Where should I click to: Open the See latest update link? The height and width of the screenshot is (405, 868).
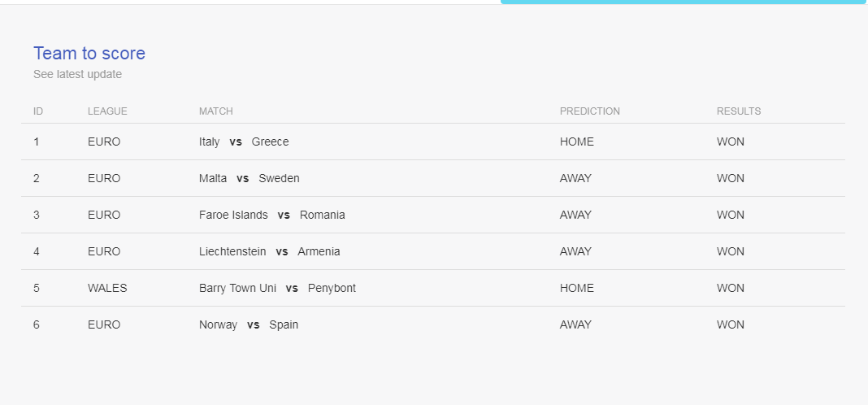[77, 74]
